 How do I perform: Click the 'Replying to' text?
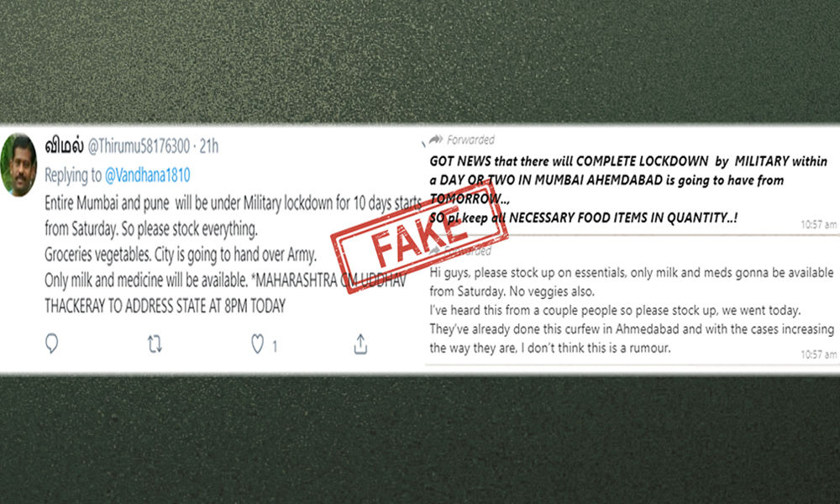click(73, 176)
